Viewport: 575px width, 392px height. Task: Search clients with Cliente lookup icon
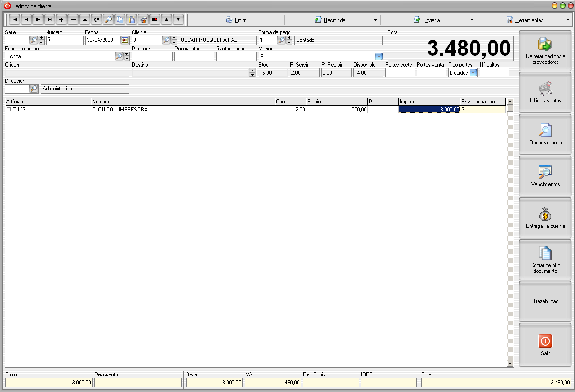166,40
